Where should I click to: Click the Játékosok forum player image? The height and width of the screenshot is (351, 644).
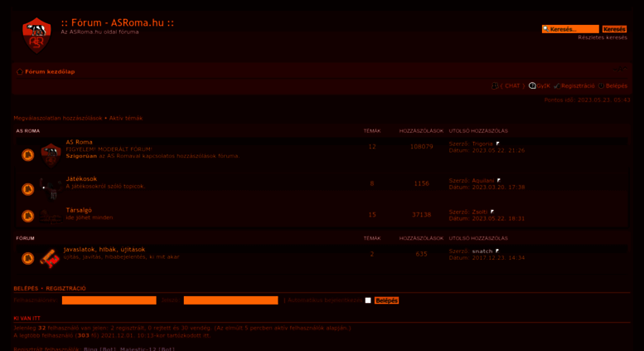[x=51, y=189]
